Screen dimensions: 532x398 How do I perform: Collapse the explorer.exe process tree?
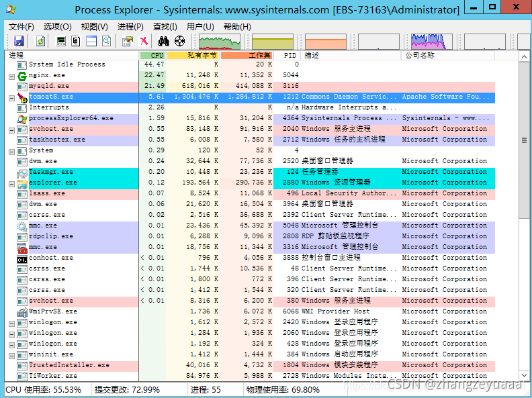point(11,184)
